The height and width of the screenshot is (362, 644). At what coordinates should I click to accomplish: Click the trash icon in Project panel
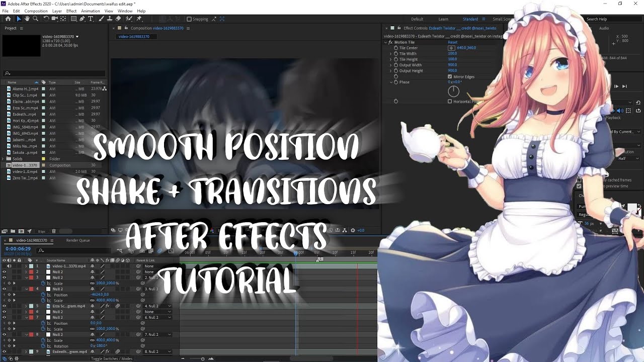click(x=53, y=231)
